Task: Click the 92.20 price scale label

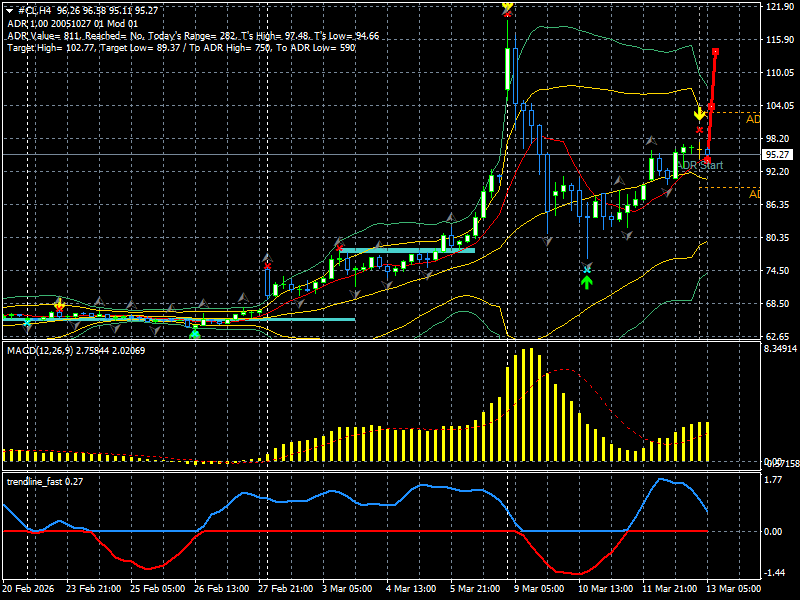Action: pyautogui.click(x=778, y=171)
